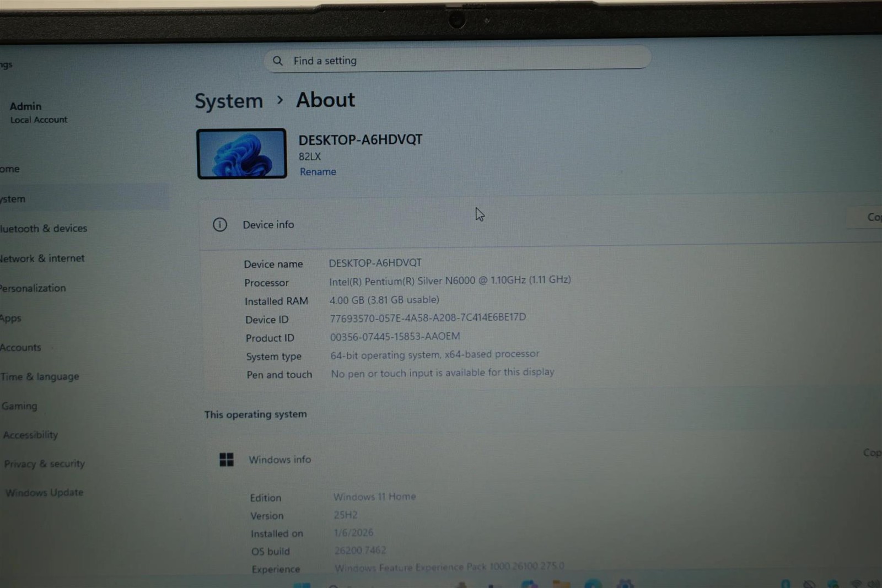Click the 26200.7462 OS build value
Screen dimensions: 882x588
tap(360, 550)
